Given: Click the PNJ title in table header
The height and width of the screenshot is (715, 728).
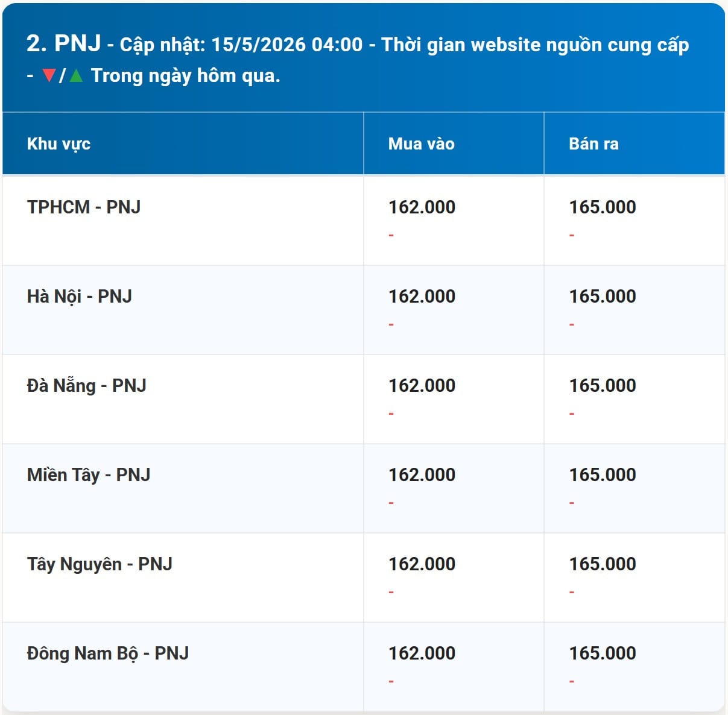Looking at the screenshot, I should tap(78, 43).
